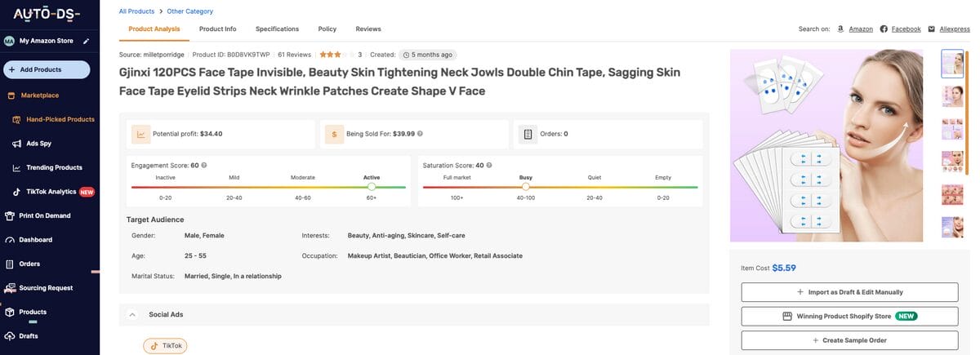The width and height of the screenshot is (980, 355).
Task: Click the store avatar icon
Action: pyautogui.click(x=9, y=41)
